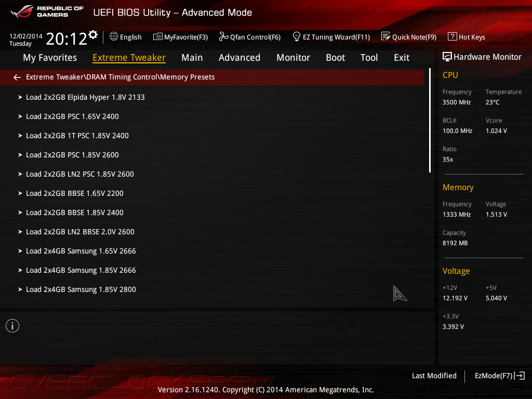Open Quick Note(F9)
Image resolution: width=532 pixels, height=399 pixels.
409,37
